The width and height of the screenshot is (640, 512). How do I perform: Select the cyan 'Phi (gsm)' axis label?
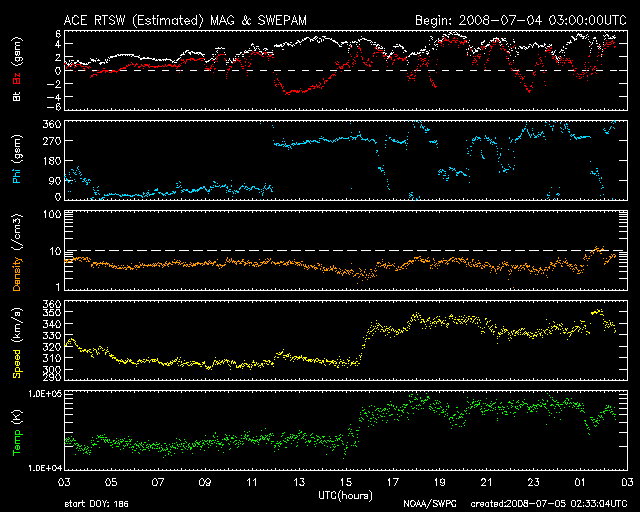[x=17, y=160]
